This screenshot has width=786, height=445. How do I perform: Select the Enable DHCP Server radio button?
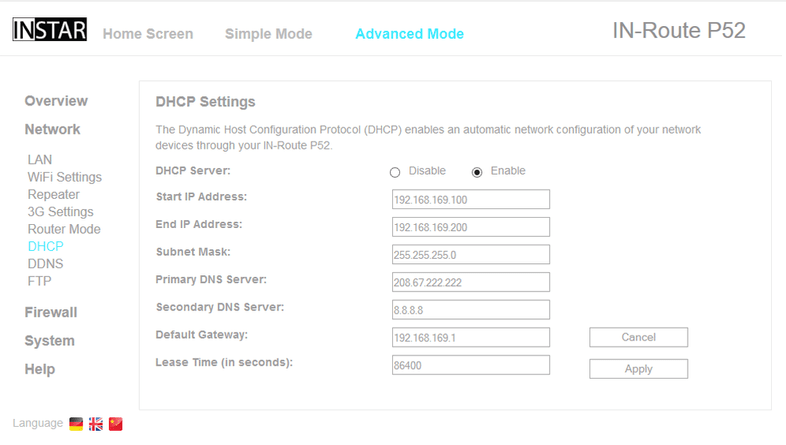[x=477, y=172]
